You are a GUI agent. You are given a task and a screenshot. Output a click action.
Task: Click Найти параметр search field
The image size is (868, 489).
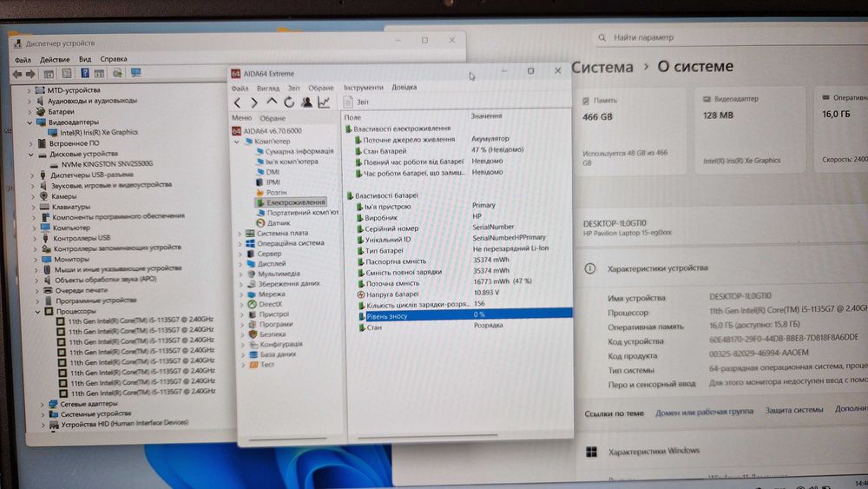pos(731,38)
